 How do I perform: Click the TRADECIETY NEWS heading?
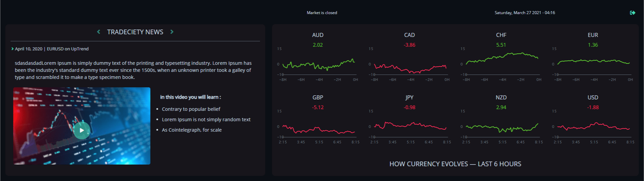tap(135, 32)
